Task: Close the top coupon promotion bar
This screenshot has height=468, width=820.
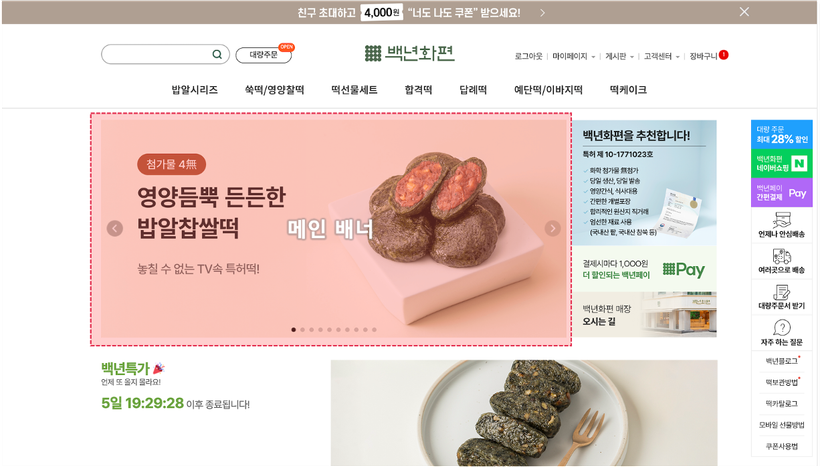Action: click(x=744, y=12)
